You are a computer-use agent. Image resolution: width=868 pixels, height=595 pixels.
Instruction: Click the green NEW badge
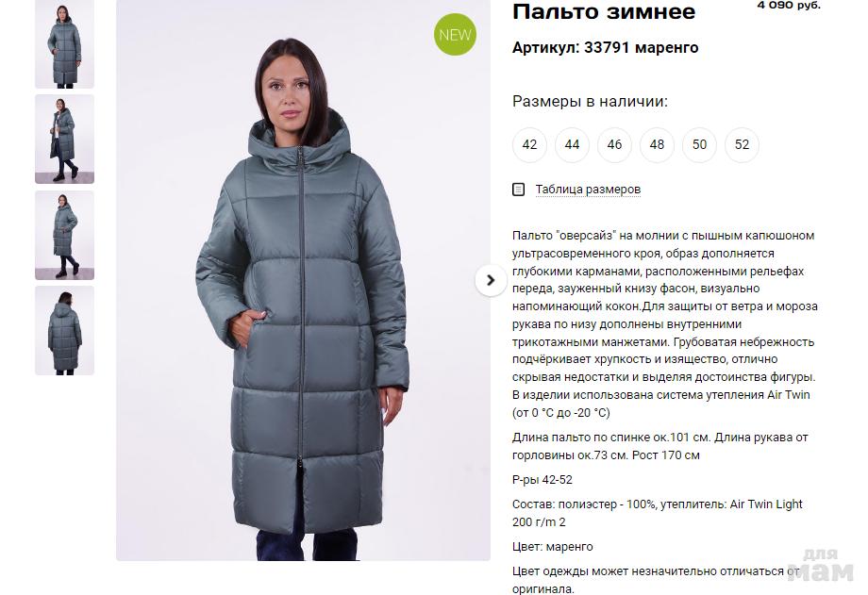455,35
